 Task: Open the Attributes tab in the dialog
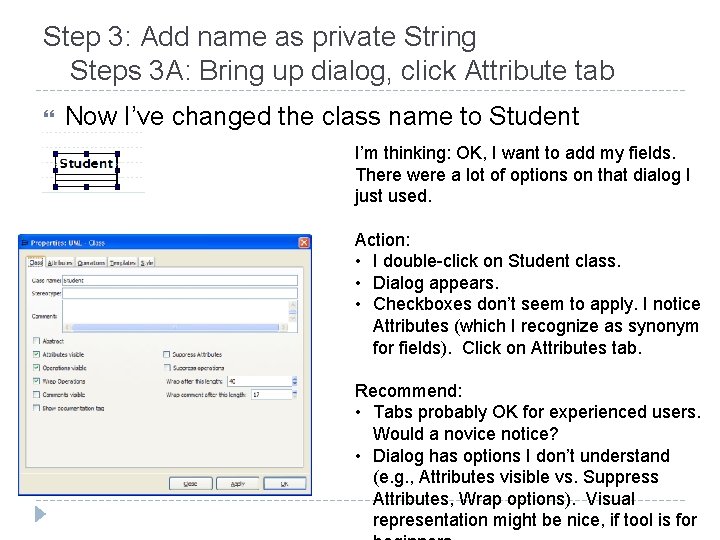(x=60, y=263)
